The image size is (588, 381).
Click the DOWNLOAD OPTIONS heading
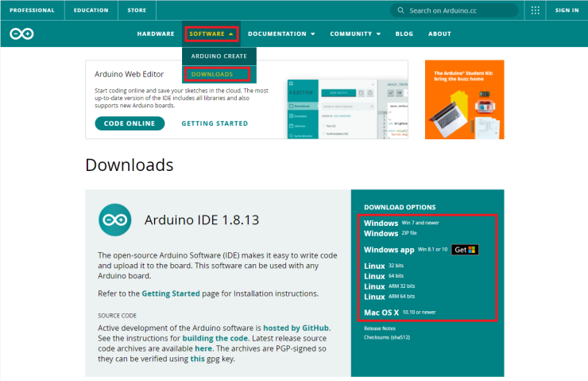click(400, 208)
